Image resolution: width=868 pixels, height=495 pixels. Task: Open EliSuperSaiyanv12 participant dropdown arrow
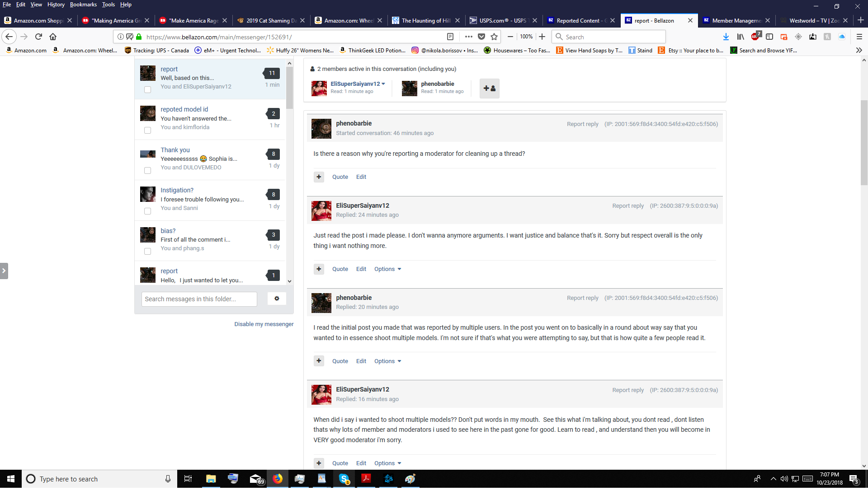383,84
